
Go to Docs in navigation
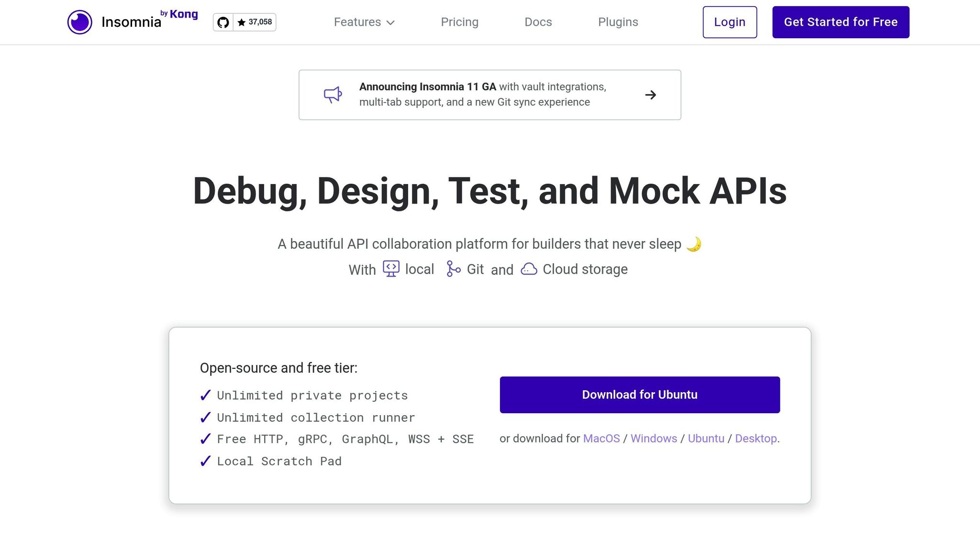(538, 22)
